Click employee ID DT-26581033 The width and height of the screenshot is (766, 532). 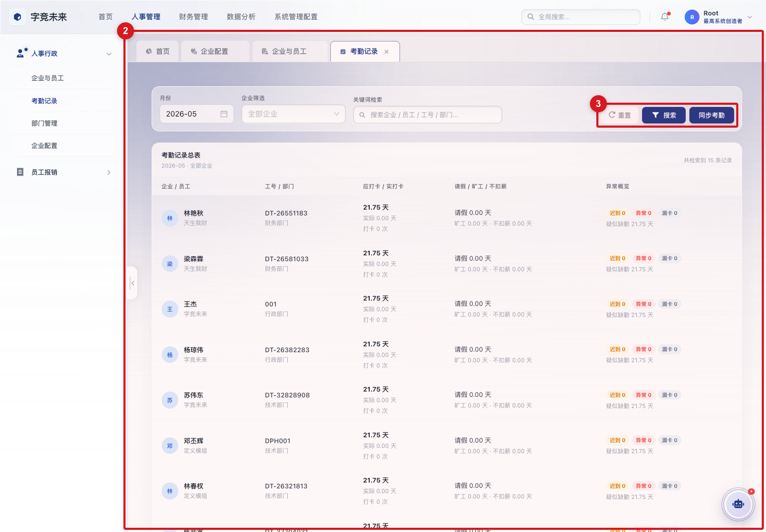287,259
